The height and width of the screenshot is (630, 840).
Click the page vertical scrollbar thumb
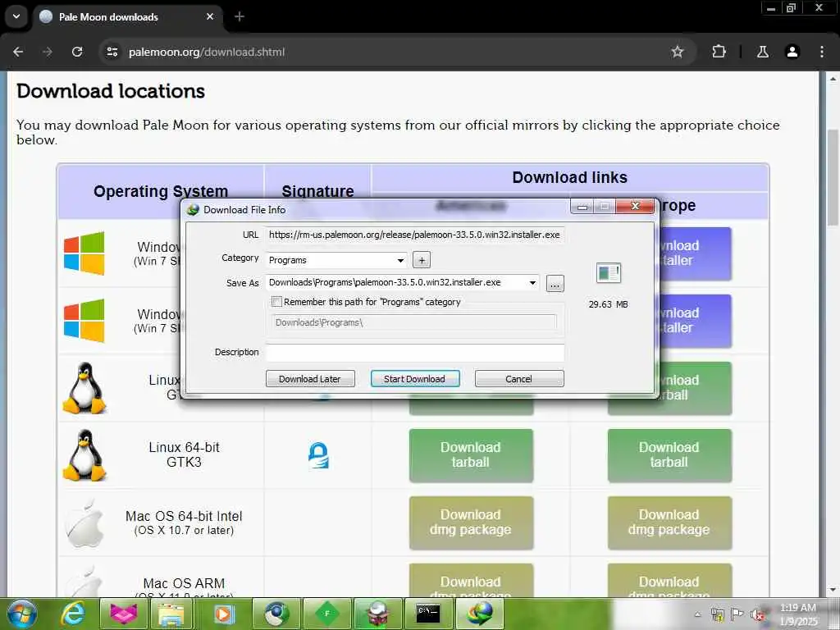833,177
